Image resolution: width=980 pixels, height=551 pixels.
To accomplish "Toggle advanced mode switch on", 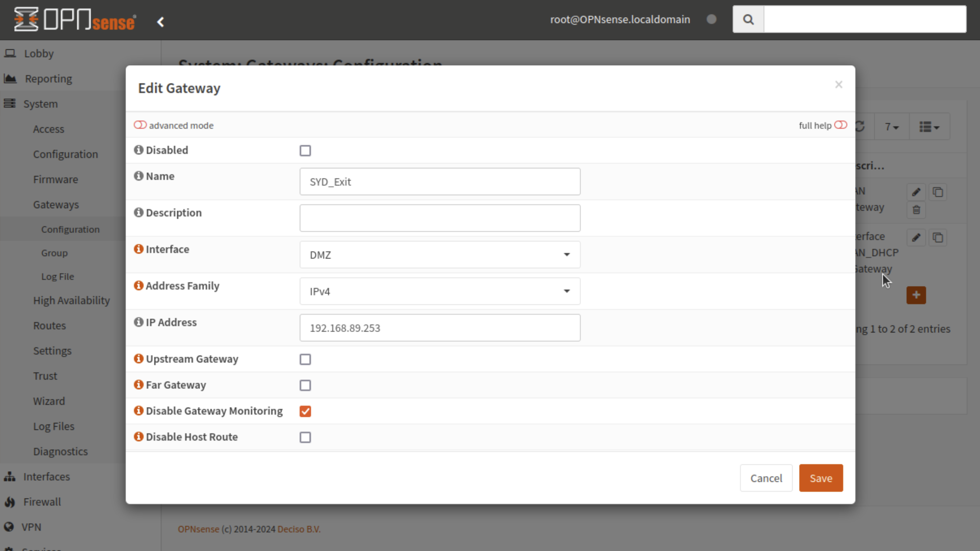I will point(140,125).
